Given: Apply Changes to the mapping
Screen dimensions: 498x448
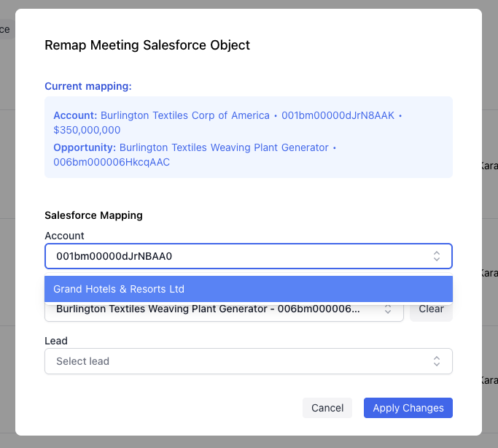Looking at the screenshot, I should [x=408, y=408].
